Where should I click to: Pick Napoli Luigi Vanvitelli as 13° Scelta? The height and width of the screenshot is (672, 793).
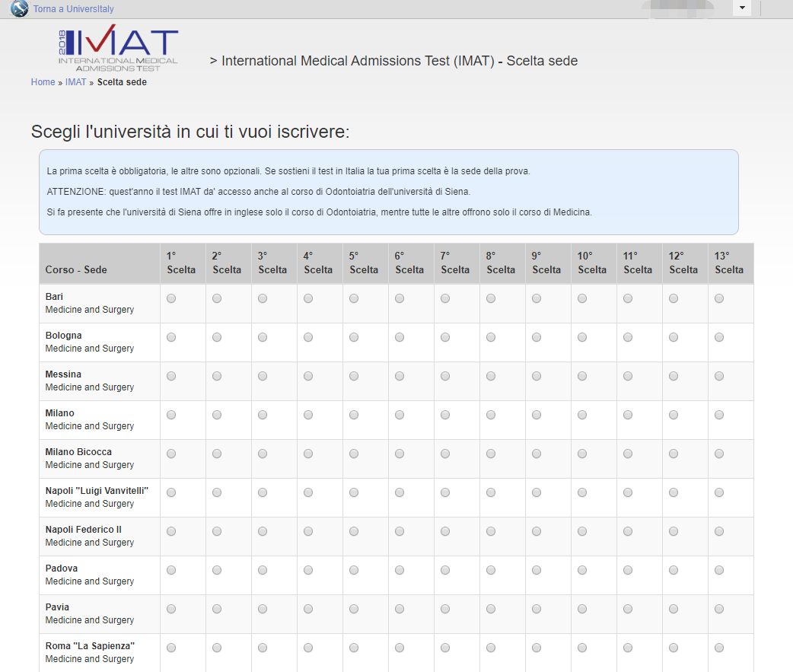[x=719, y=492]
